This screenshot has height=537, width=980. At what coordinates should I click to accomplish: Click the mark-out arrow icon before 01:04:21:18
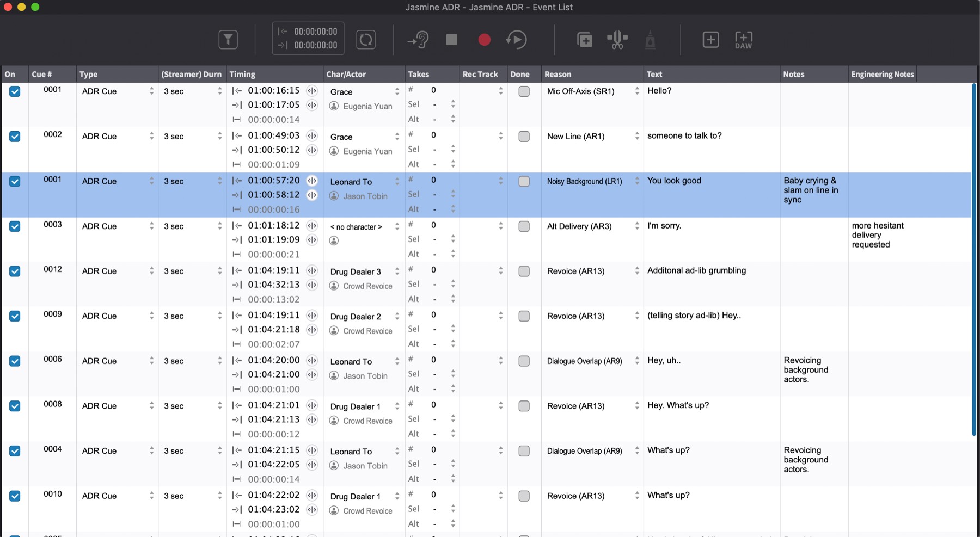pos(237,329)
